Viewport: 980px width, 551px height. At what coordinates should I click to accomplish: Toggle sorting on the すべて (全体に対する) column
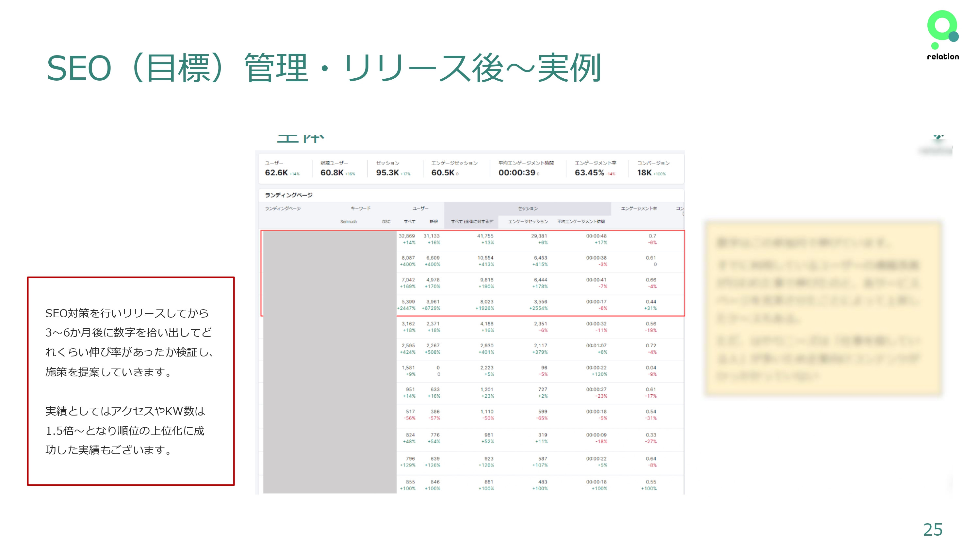[471, 222]
